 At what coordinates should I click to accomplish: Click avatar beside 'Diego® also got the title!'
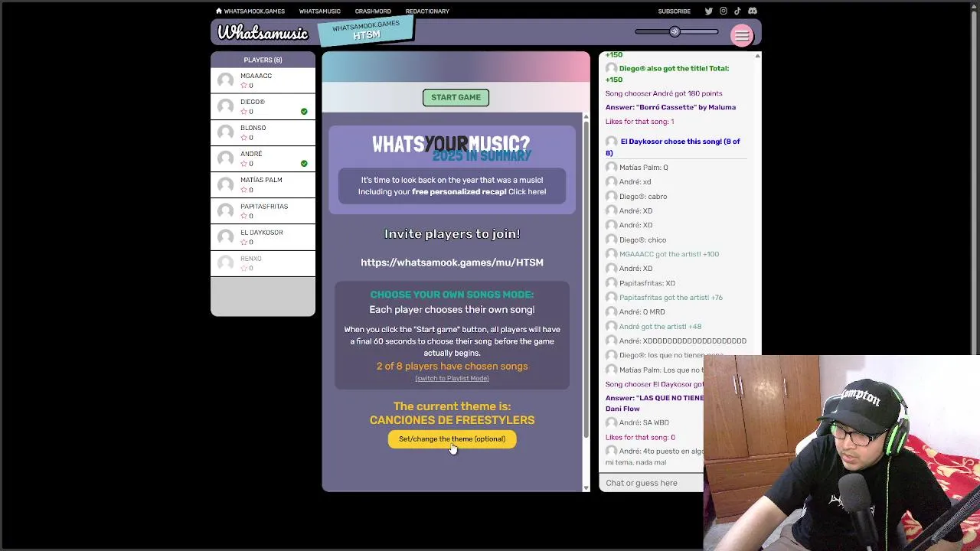(x=611, y=68)
